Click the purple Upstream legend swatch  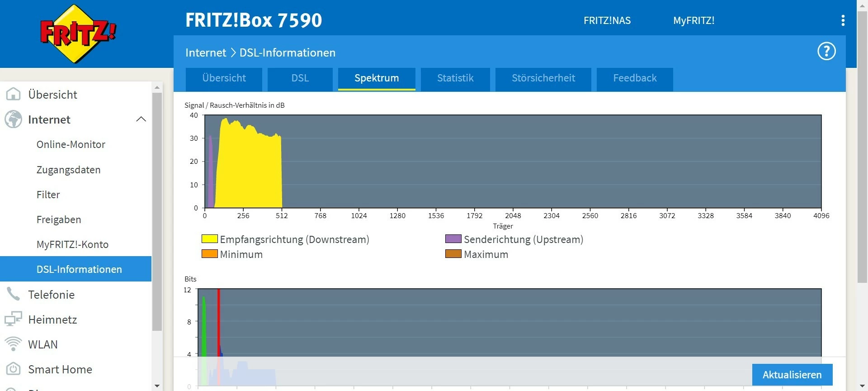453,239
